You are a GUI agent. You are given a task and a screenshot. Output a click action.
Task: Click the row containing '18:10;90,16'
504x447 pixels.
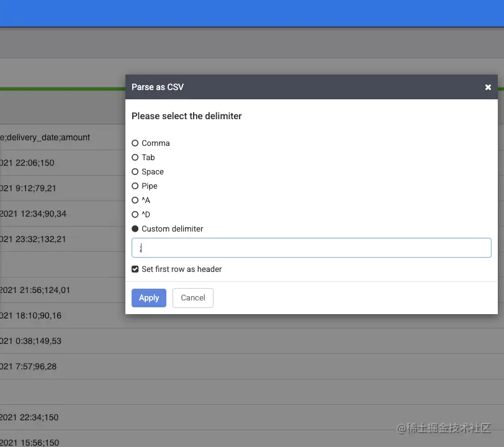(252, 315)
